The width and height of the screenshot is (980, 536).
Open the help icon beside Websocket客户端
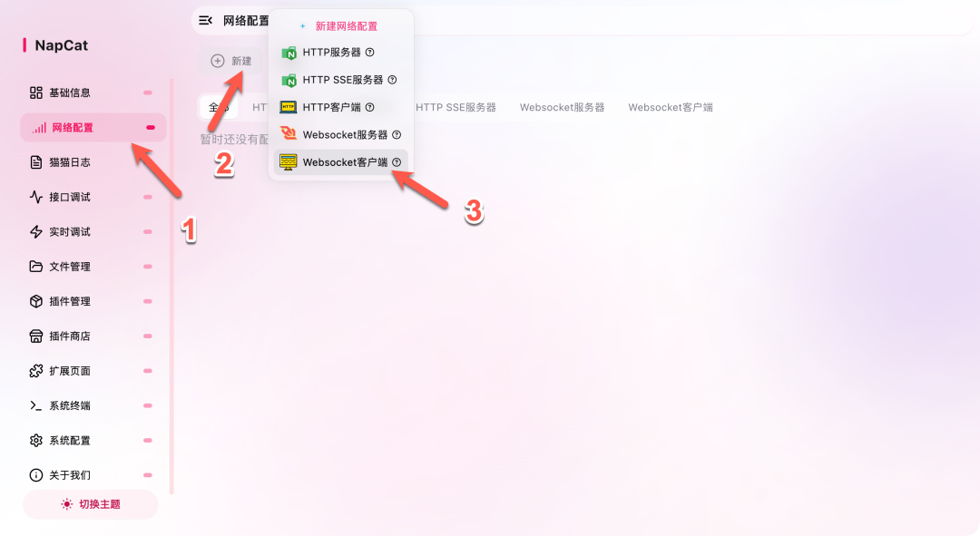tap(397, 162)
